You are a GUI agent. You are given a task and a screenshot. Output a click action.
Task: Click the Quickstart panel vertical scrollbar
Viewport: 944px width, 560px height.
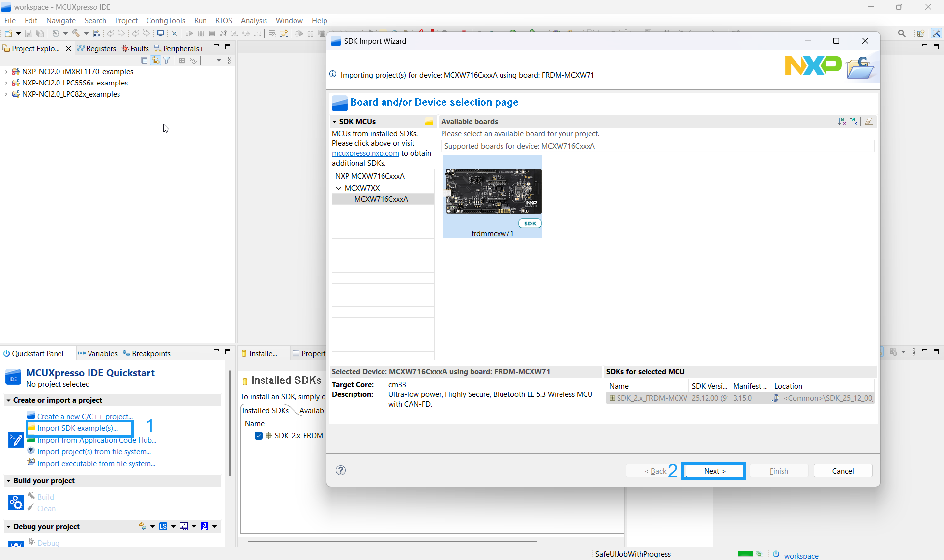tap(230, 422)
